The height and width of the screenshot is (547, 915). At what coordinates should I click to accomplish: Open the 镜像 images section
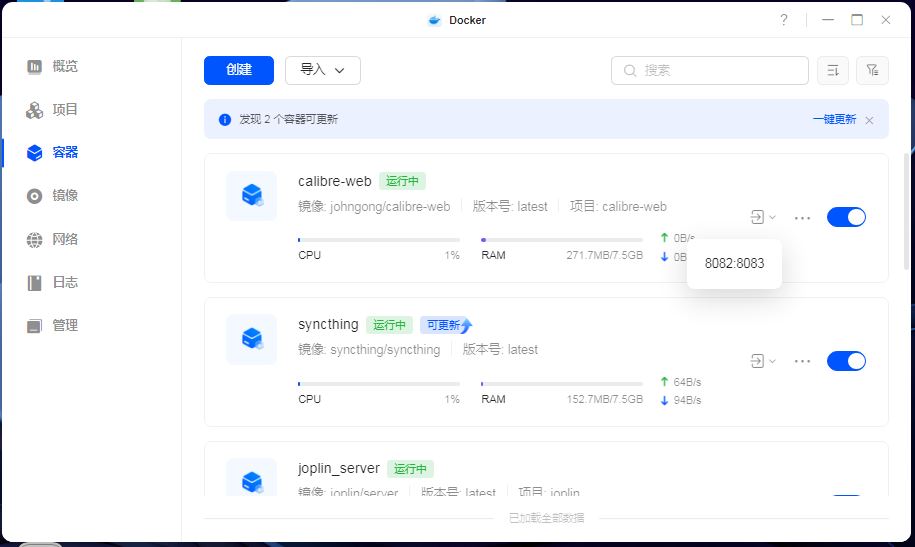[x=64, y=196]
